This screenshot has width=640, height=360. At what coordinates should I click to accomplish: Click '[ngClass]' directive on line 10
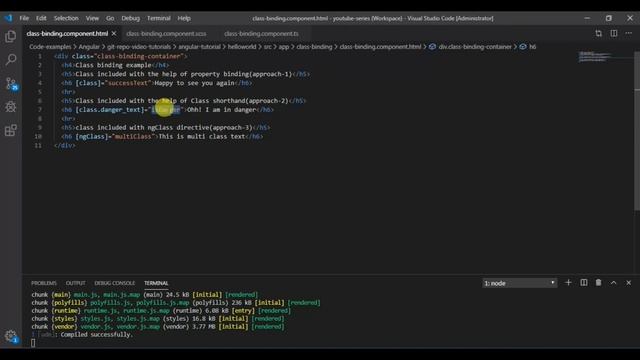click(x=92, y=136)
